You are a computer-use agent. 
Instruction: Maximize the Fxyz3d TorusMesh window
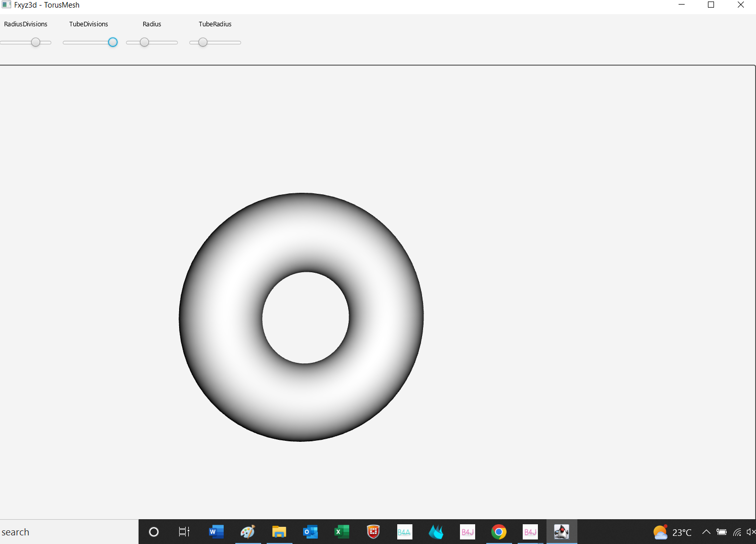[x=711, y=5]
